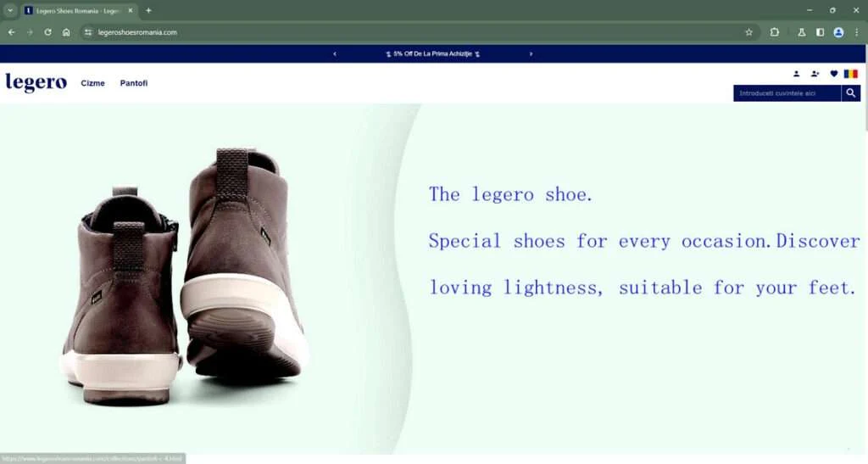The width and height of the screenshot is (868, 464).
Task: Open the browser extensions puzzle icon
Action: [775, 32]
